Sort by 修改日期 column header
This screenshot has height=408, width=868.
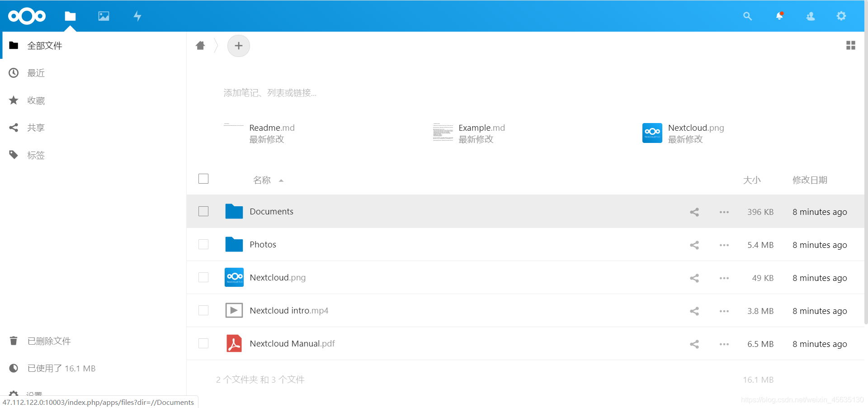click(810, 180)
